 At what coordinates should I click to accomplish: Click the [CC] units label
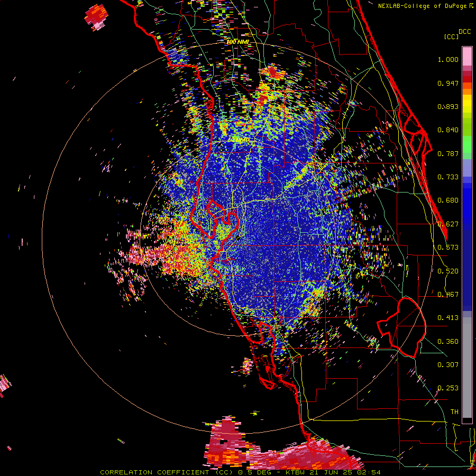[451, 36]
